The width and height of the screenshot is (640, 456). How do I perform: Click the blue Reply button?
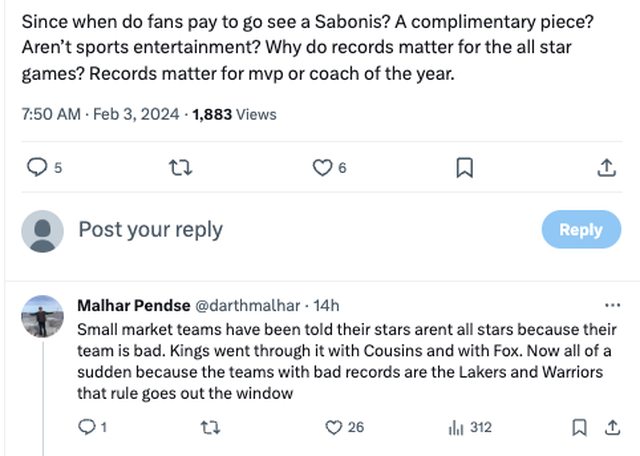click(580, 230)
